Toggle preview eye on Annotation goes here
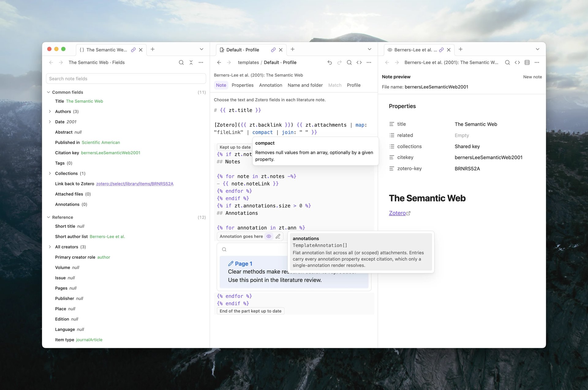Image resolution: width=588 pixels, height=390 pixels. point(269,236)
